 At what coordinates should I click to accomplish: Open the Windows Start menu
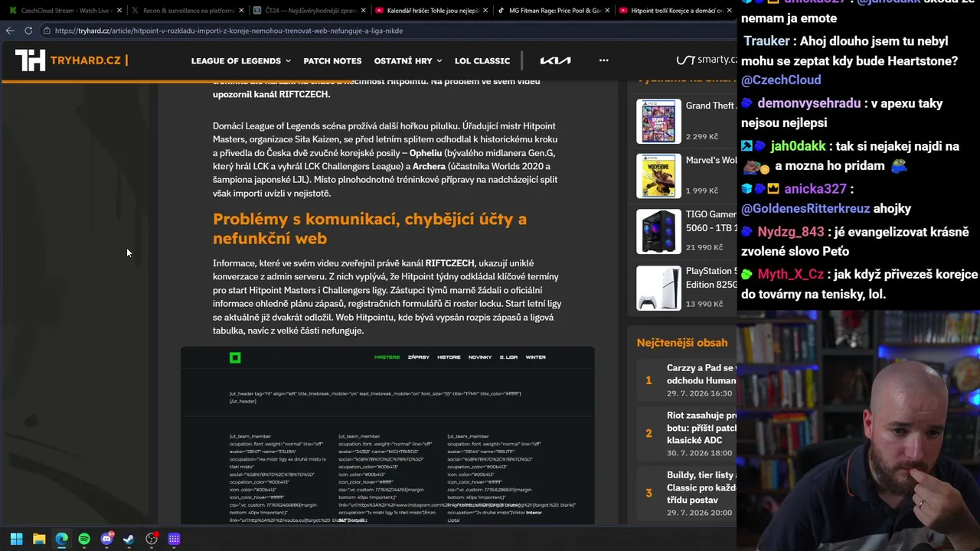[16, 539]
